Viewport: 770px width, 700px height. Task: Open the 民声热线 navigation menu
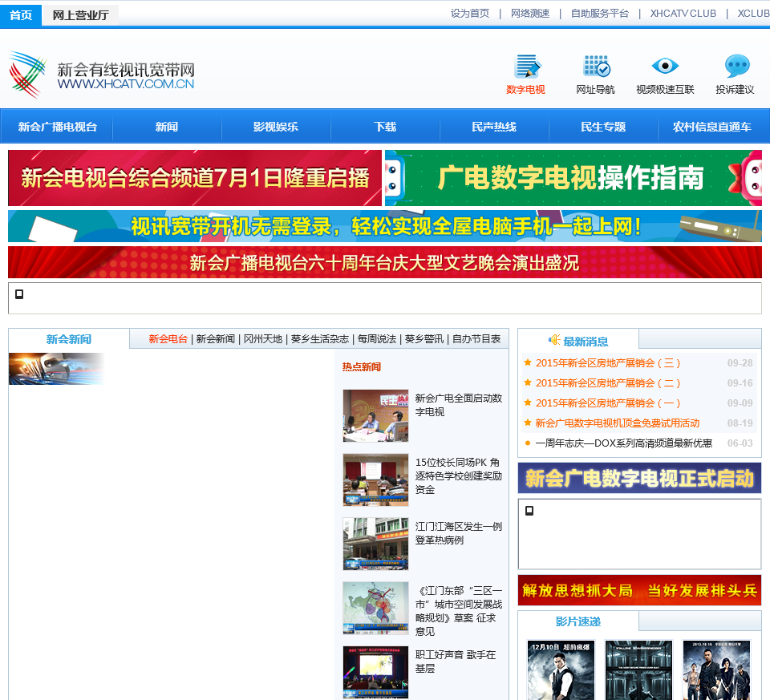pos(493,127)
